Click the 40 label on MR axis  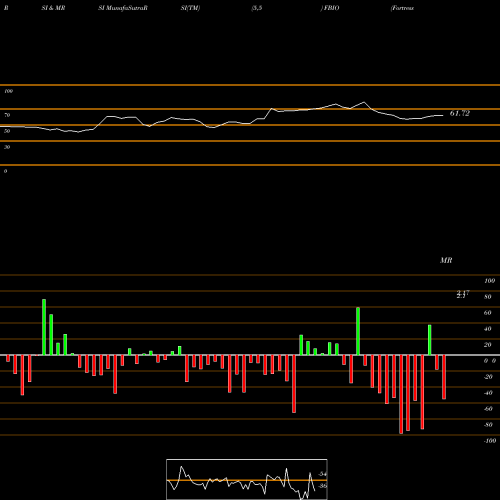click(488, 329)
